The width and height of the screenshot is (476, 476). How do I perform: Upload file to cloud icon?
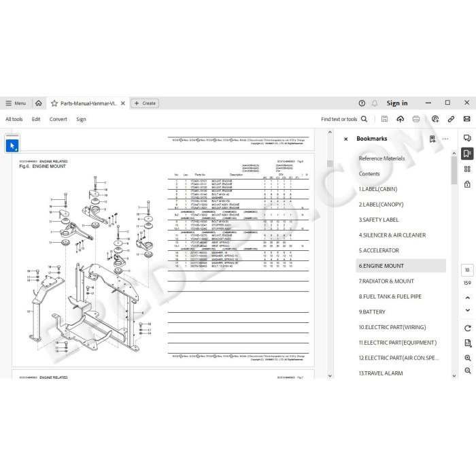[x=400, y=119]
